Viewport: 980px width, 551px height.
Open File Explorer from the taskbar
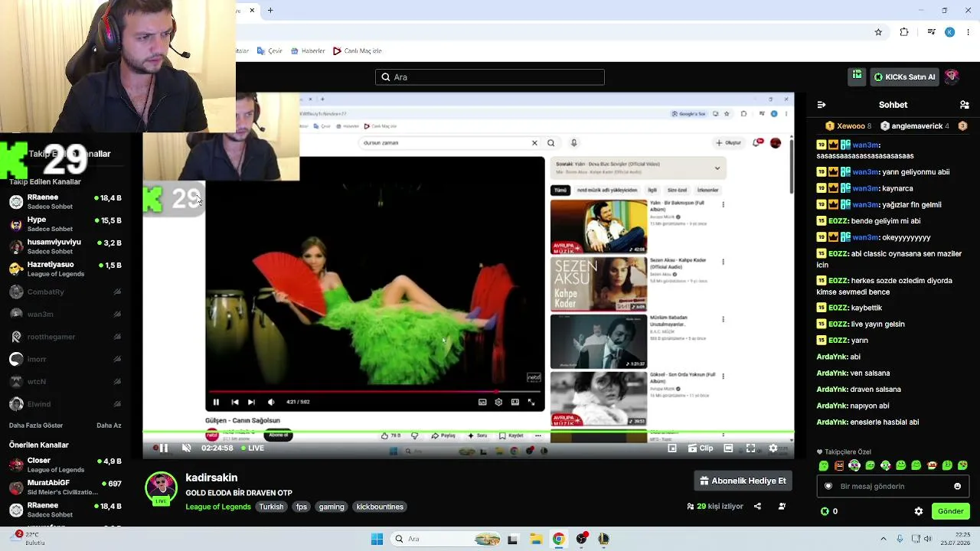(536, 539)
